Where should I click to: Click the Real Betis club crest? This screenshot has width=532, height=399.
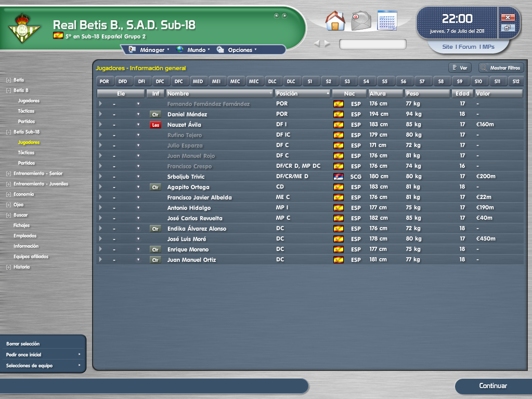23,28
